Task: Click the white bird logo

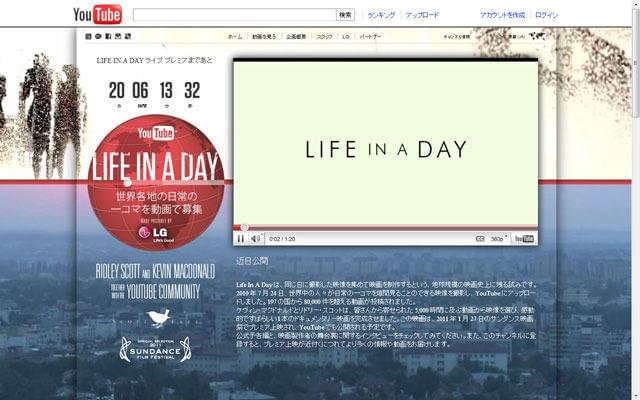Action: (158, 318)
